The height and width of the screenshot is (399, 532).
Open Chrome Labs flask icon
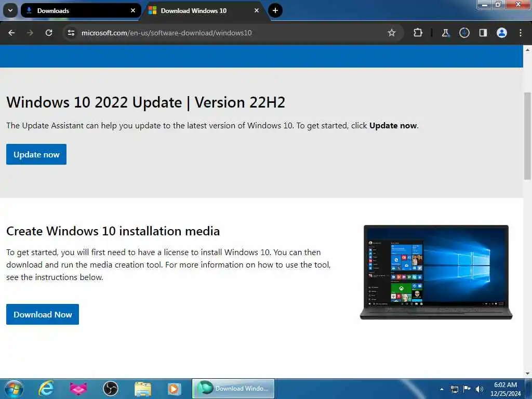tap(445, 33)
